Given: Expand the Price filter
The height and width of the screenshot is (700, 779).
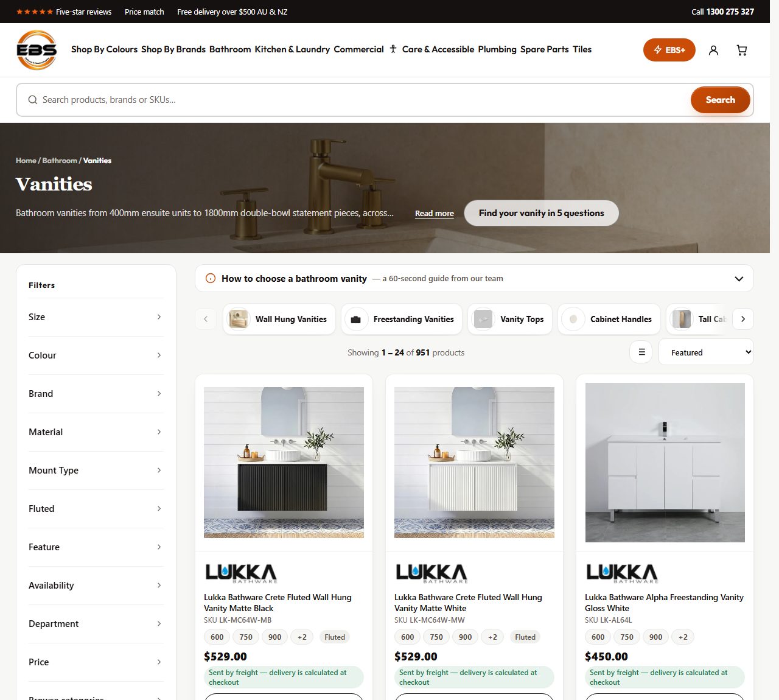Looking at the screenshot, I should (96, 662).
